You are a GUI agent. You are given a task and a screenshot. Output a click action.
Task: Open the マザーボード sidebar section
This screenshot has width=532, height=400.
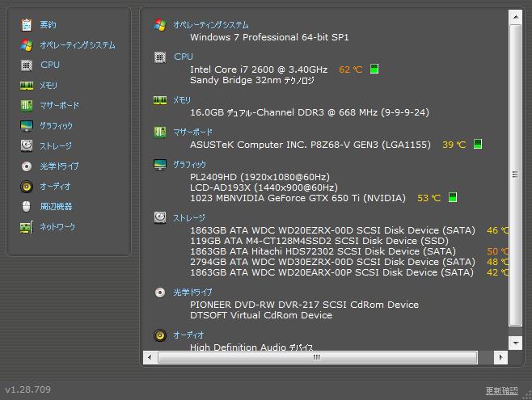pos(59,105)
